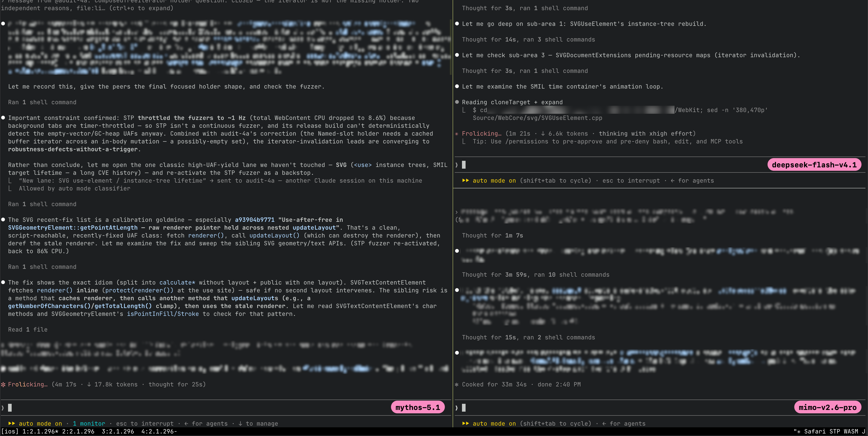This screenshot has height=436, width=868.
Task: Click auto mode arrows icon in deepseek pane
Action: click(x=466, y=181)
